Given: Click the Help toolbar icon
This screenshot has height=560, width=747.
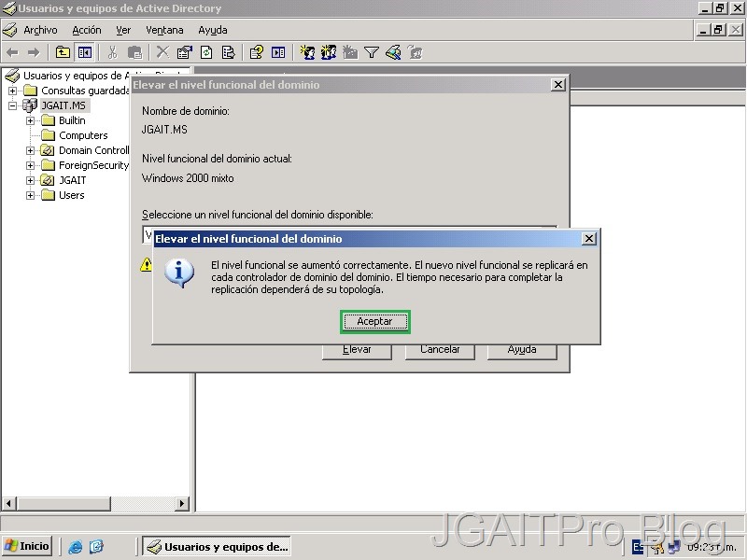Looking at the screenshot, I should click(256, 52).
